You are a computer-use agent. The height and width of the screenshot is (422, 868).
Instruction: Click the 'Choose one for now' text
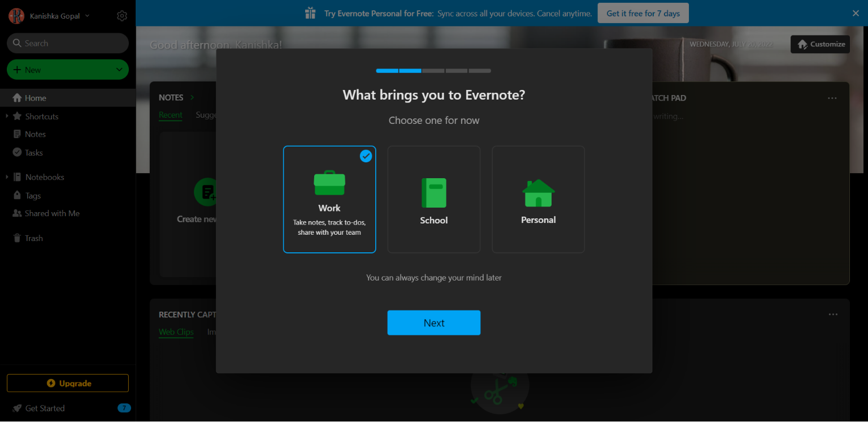coord(434,120)
